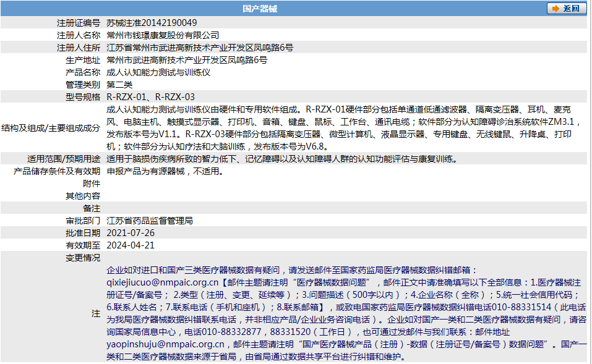
Task: Click the label 产品储存条件及有效期
Action: [57, 172]
